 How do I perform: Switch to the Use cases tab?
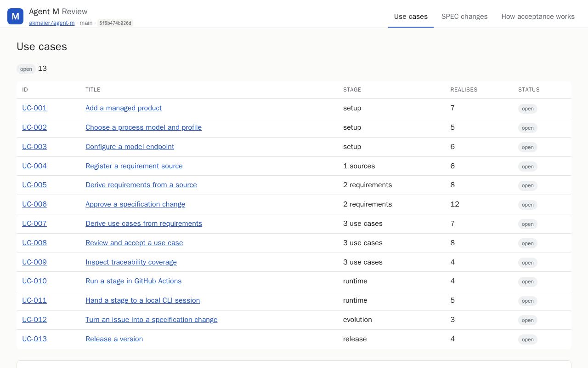coord(411,17)
